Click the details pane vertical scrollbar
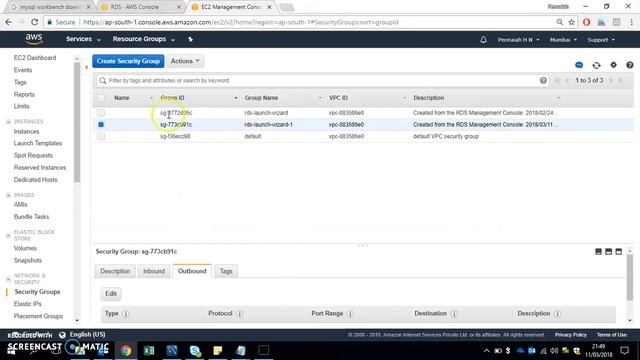640x360 pixels. click(630, 278)
